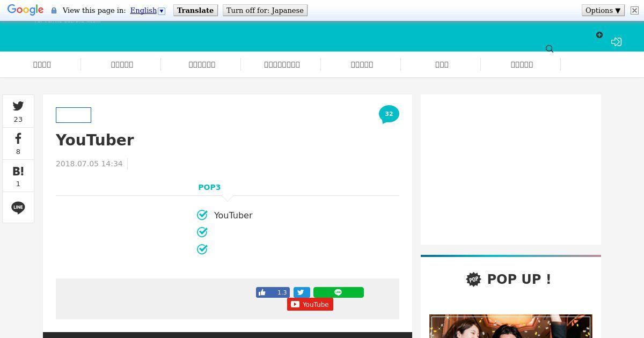644x338 pixels.
Task: Open site search magnifier icon
Action: point(550,49)
